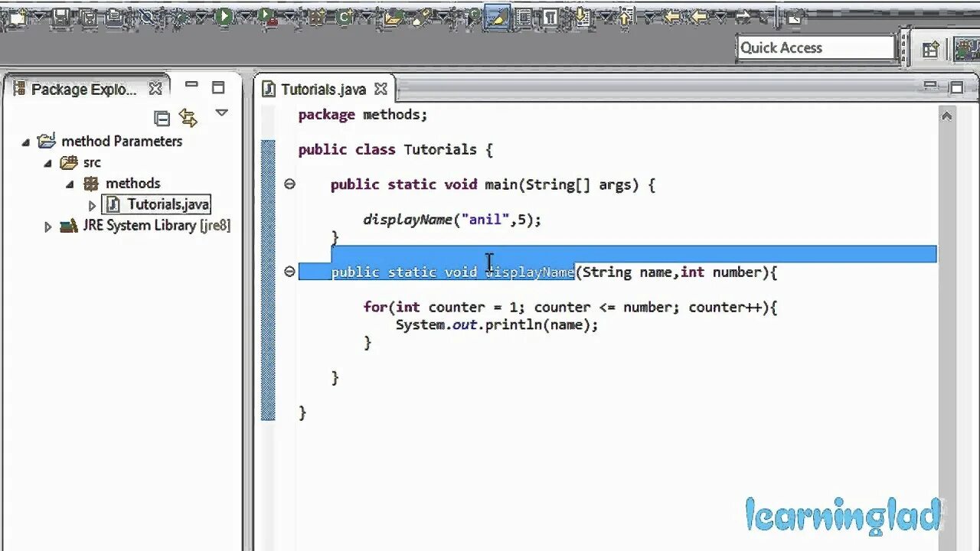980x551 pixels.
Task: Click the Save All toolbar icon
Action: point(89,17)
